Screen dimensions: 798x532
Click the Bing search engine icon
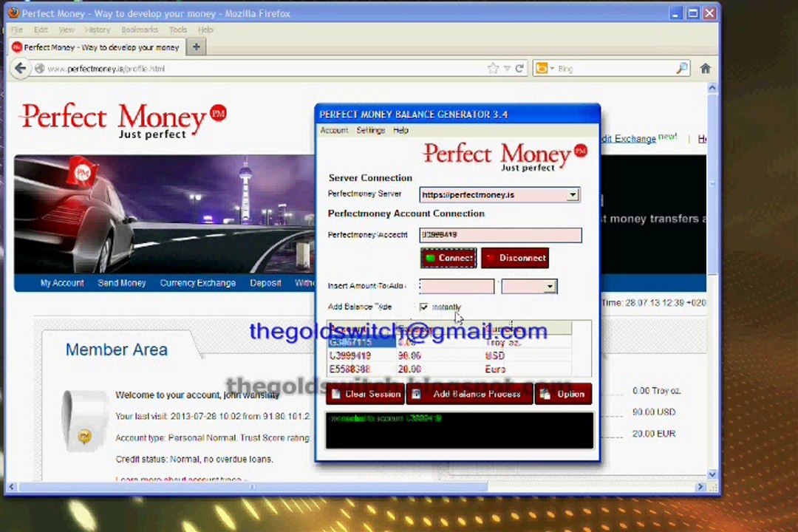coord(542,68)
